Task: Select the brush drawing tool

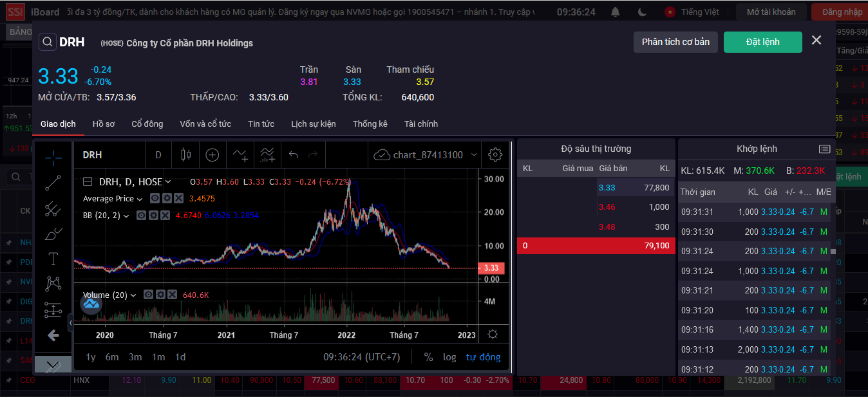Action: point(53,234)
